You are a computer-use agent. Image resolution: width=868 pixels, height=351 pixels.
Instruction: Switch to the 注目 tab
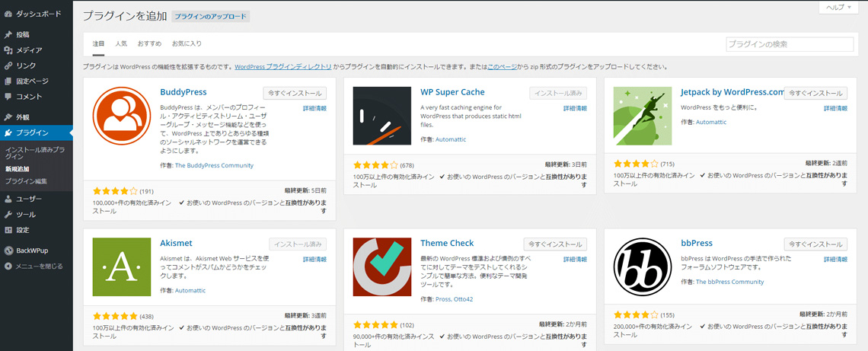[98, 43]
